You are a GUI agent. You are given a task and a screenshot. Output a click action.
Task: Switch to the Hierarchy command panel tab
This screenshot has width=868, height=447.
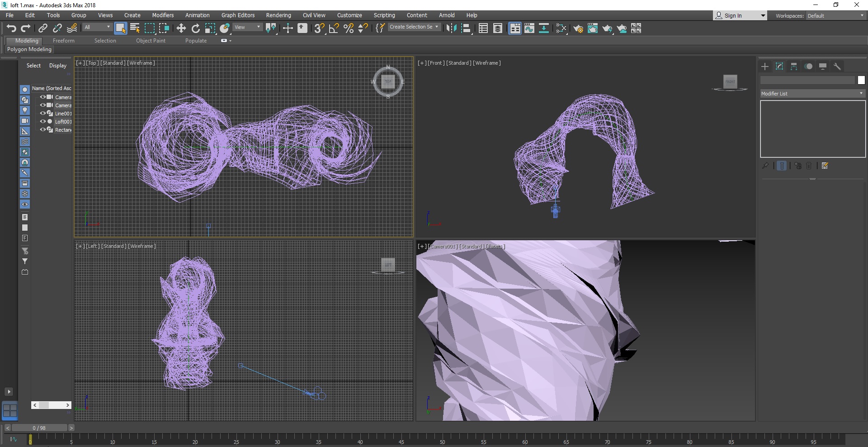pyautogui.click(x=794, y=67)
